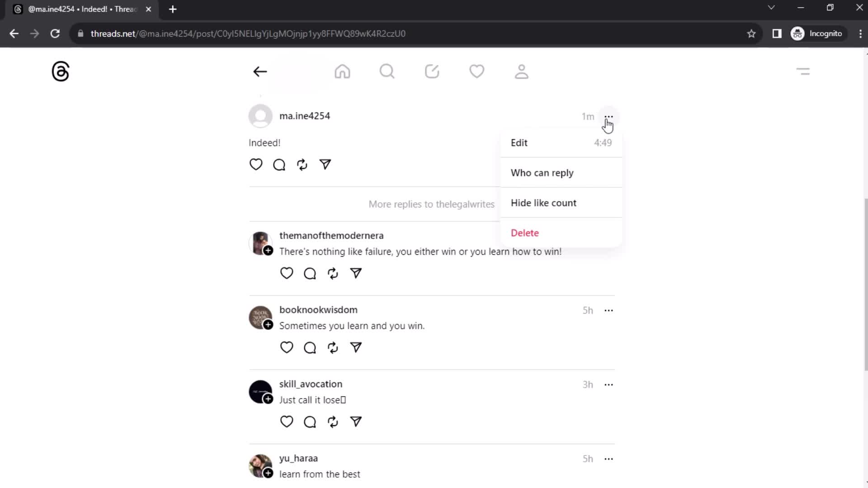Screen dimensions: 868x488
Task: Click the back arrow navigation button
Action: coord(259,71)
